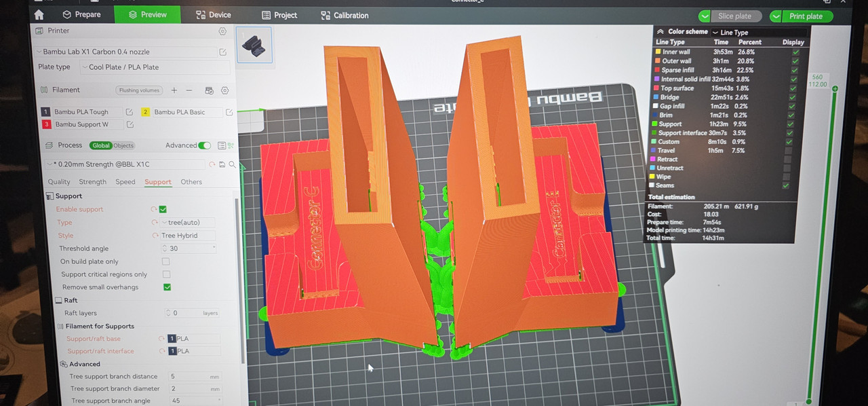868x406 pixels.
Task: Open Support/raft base filament dropdown
Action: (x=194, y=339)
